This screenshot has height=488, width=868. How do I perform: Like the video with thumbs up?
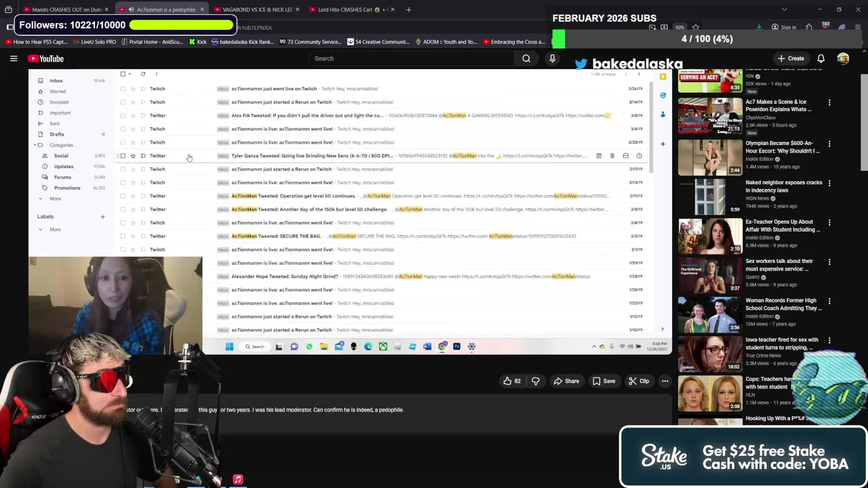coord(512,381)
